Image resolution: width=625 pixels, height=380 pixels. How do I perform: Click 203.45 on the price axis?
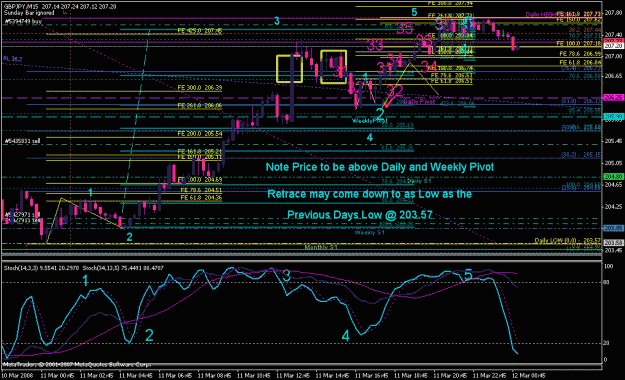click(x=613, y=250)
